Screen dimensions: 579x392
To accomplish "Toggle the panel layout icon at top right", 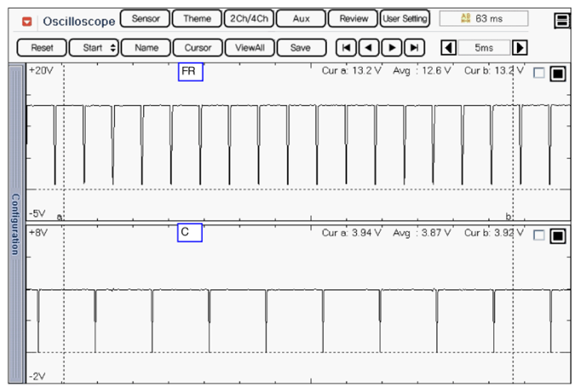I will (562, 20).
